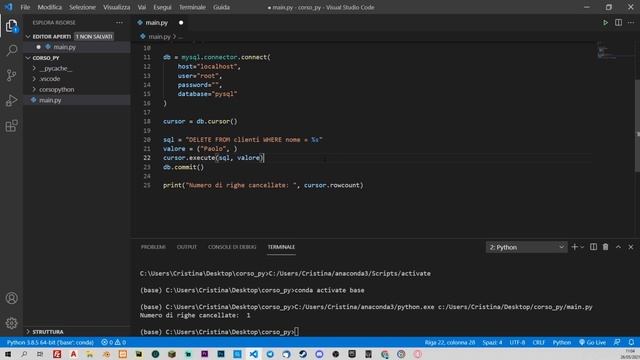Open the Terminale menu
The height and width of the screenshot is (360, 640).
coord(192,7)
